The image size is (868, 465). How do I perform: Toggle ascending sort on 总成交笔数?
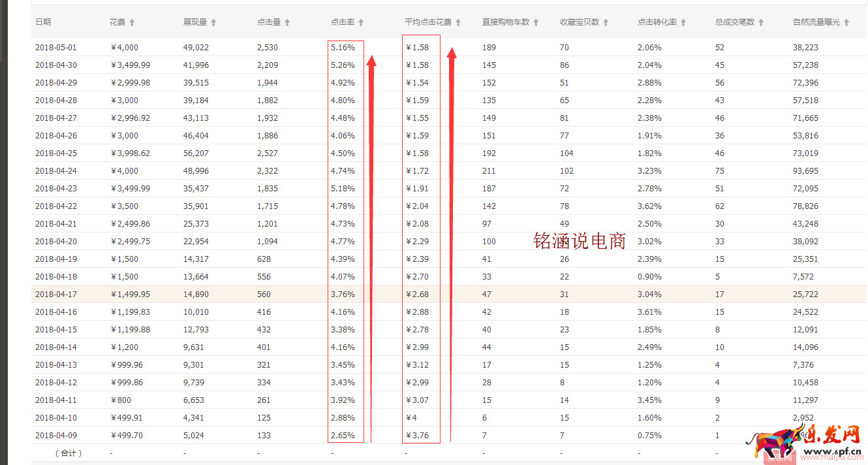[x=760, y=22]
